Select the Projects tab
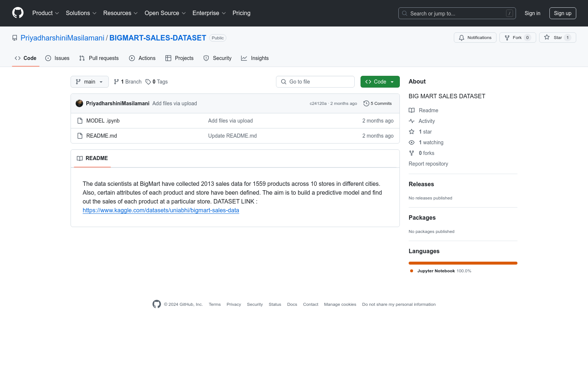 pos(179,58)
